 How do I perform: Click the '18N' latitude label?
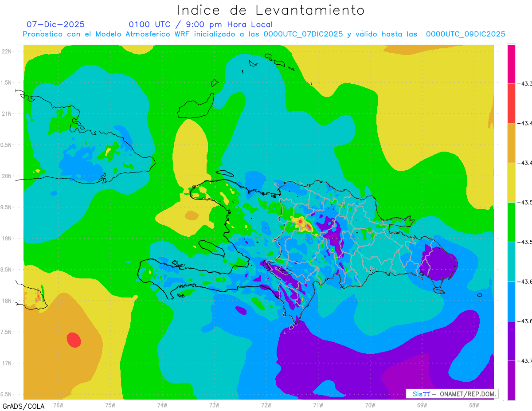pyautogui.click(x=7, y=301)
